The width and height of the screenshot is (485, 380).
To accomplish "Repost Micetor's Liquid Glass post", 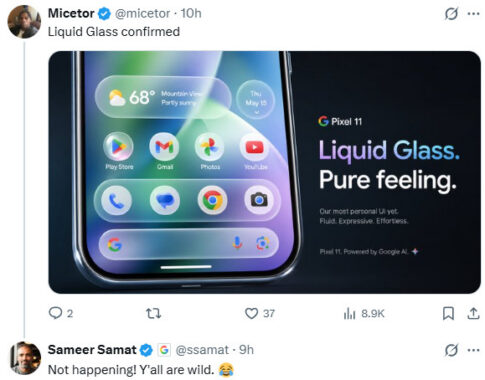I will click(x=153, y=313).
